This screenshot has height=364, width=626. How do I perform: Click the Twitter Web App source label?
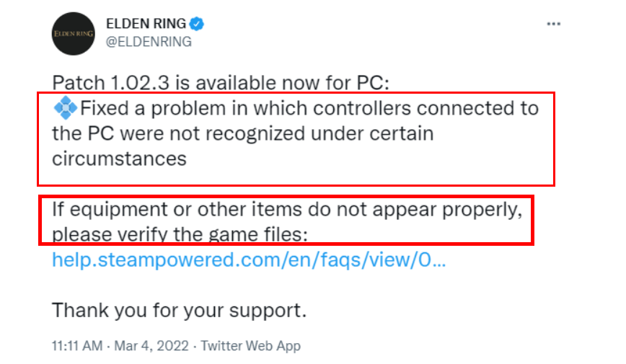250,346
